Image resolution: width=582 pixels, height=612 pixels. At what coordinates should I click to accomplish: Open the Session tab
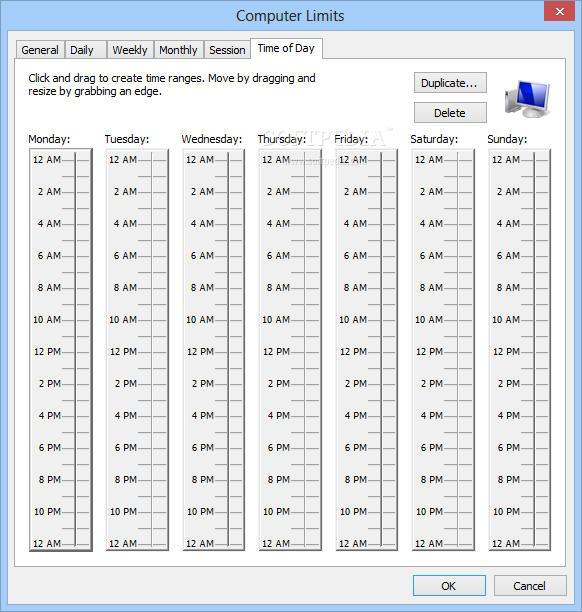point(227,50)
